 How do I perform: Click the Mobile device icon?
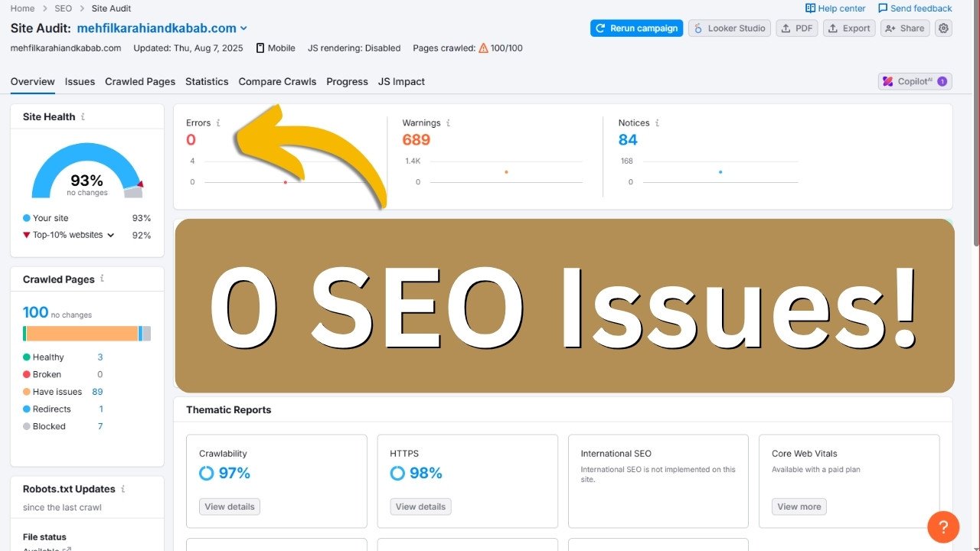pyautogui.click(x=260, y=47)
